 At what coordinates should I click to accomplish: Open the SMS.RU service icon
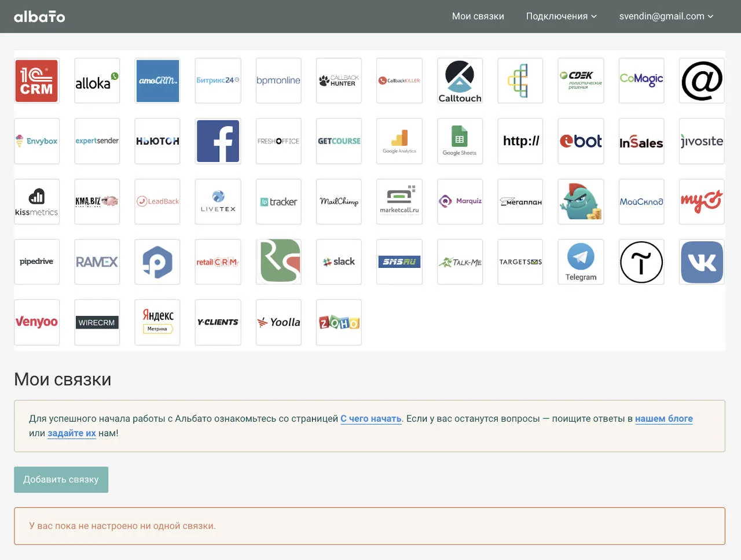pos(399,262)
